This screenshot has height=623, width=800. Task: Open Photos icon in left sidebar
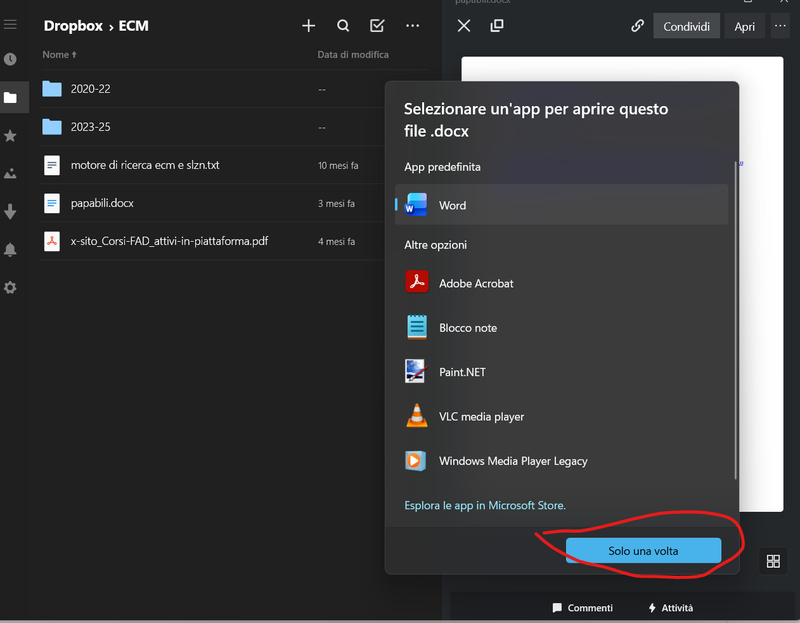(10, 173)
